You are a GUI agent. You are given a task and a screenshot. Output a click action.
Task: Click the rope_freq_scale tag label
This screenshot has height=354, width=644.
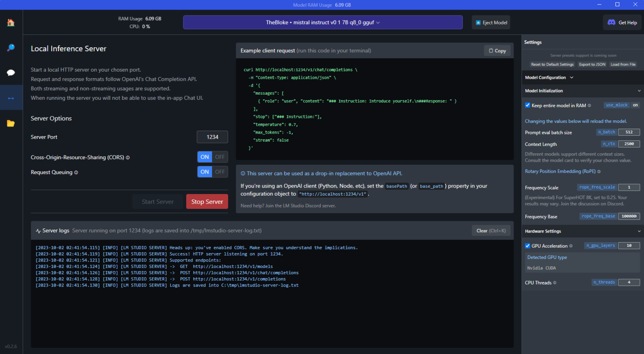click(x=597, y=187)
